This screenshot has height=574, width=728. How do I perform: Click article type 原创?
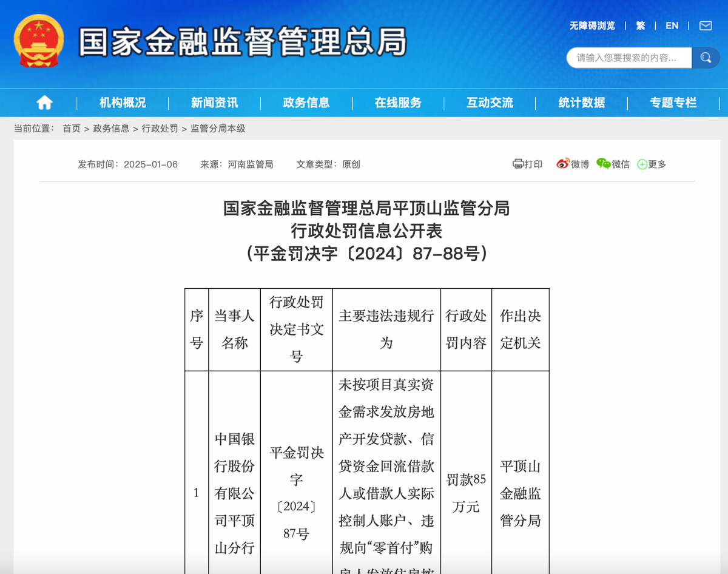click(351, 164)
